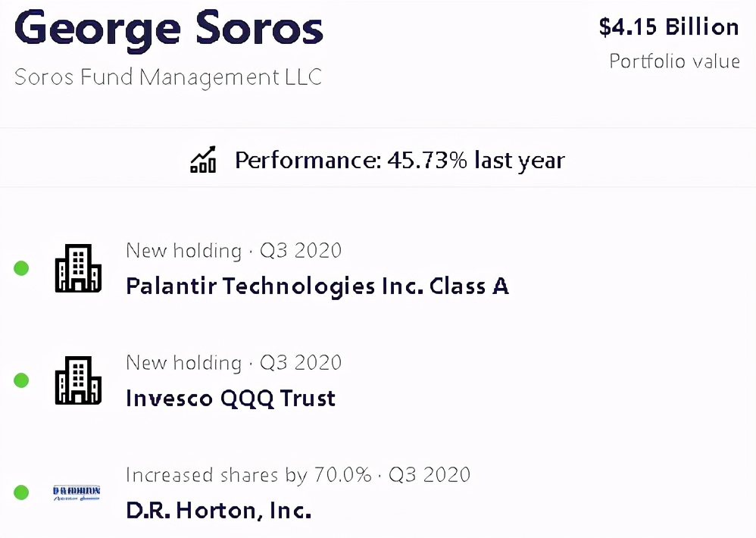Image resolution: width=756 pixels, height=538 pixels.
Task: Click the D.R. Horton logo
Action: [77, 493]
